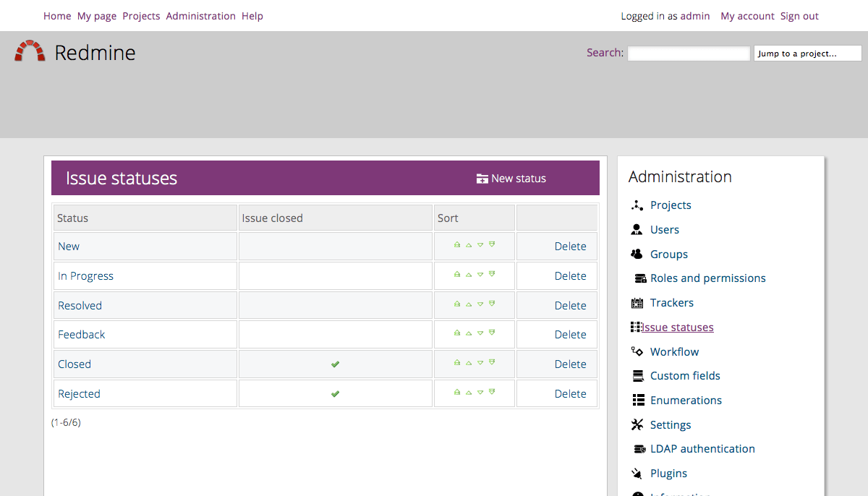This screenshot has width=868, height=496.
Task: Move Rejected status up one position
Action: tap(469, 393)
